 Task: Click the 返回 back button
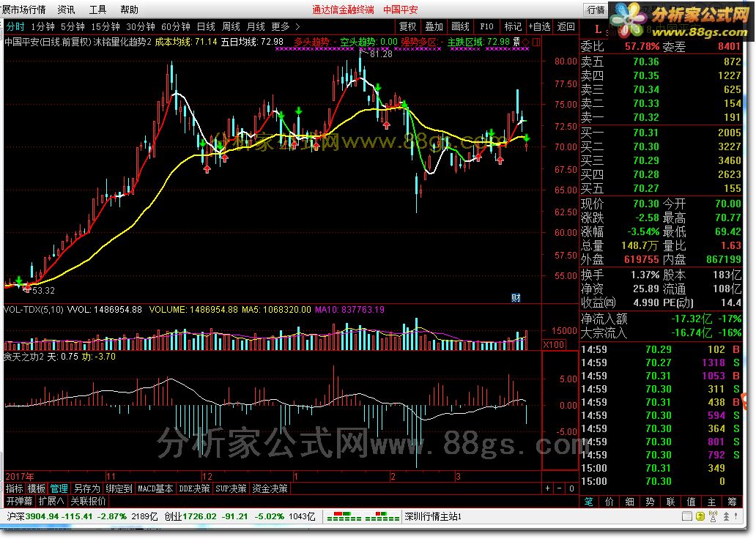[566, 26]
